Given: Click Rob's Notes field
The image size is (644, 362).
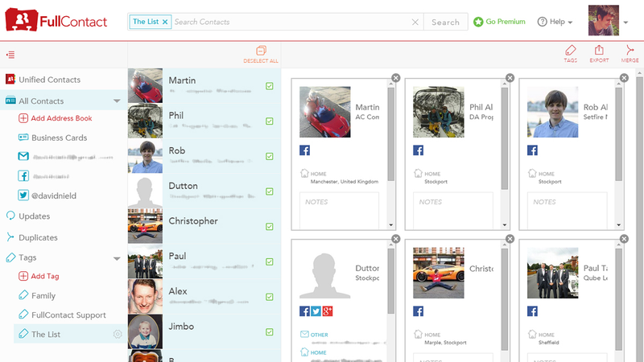Looking at the screenshot, I should point(567,210).
